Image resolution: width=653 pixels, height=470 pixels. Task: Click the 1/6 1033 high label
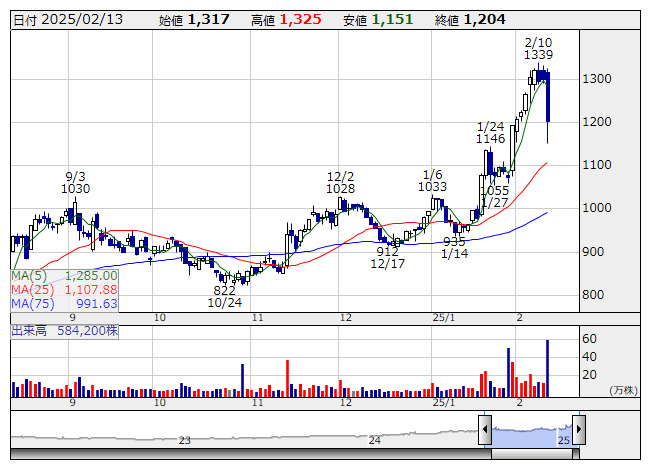[432, 181]
